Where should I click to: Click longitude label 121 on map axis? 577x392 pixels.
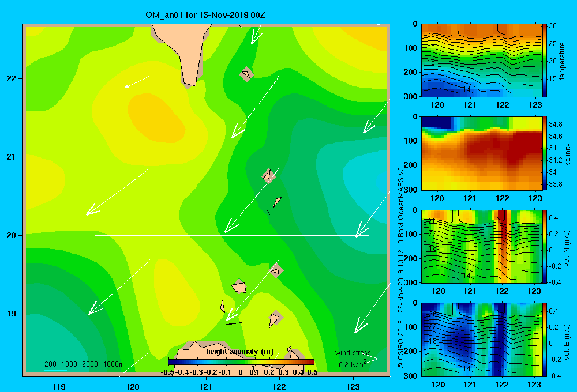point(206,386)
